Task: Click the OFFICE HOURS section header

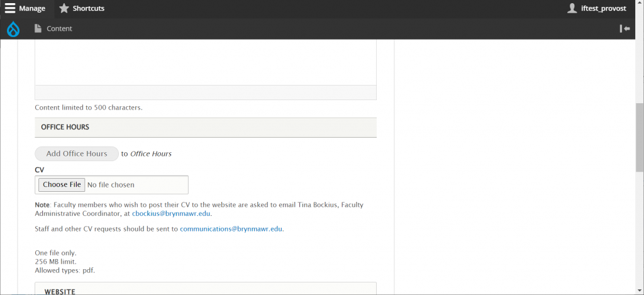Action: (x=206, y=127)
